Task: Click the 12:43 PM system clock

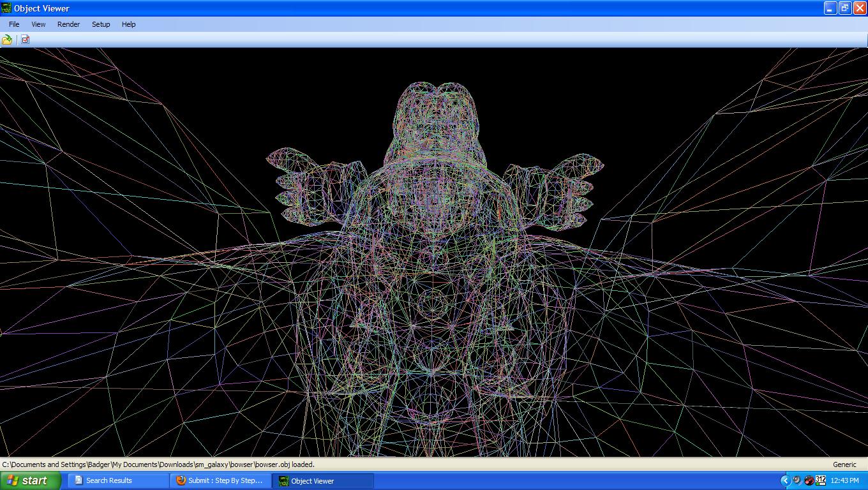Action: (844, 480)
